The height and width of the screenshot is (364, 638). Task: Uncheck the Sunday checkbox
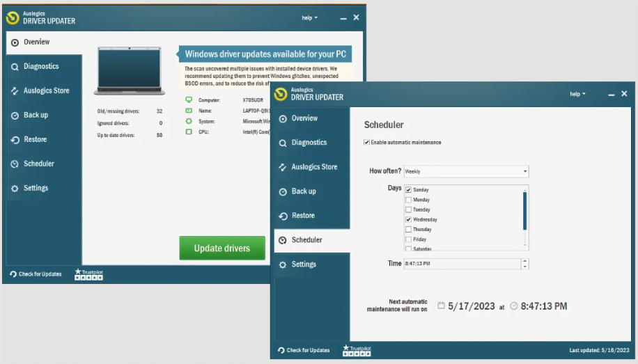409,190
